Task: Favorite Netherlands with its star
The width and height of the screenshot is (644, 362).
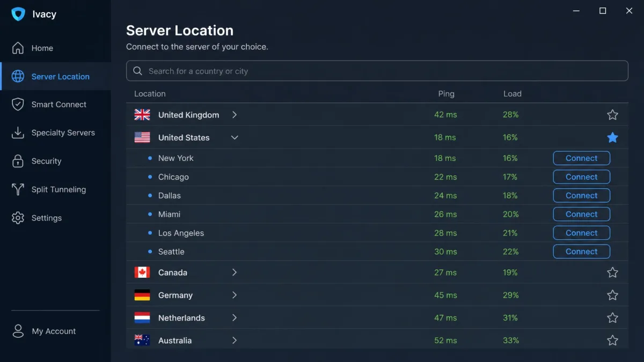Action: [612, 317]
